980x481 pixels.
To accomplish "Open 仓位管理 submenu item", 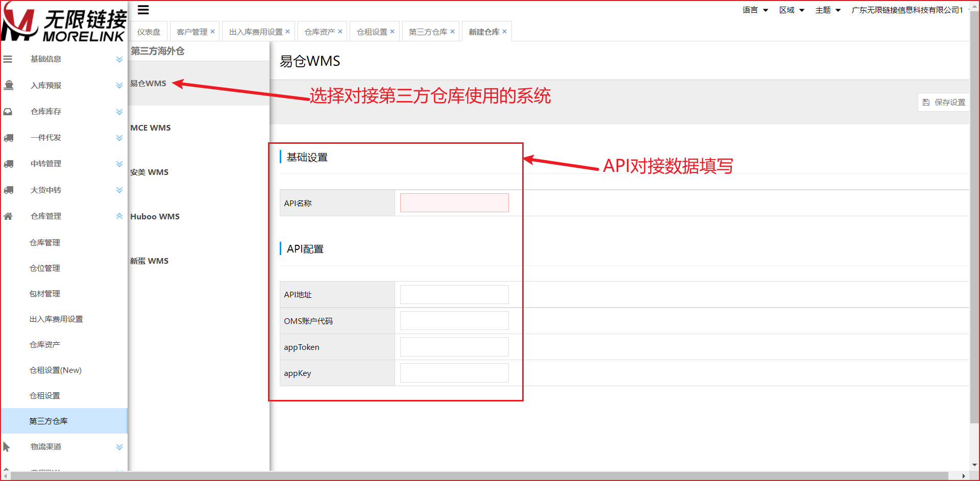I will pos(45,268).
